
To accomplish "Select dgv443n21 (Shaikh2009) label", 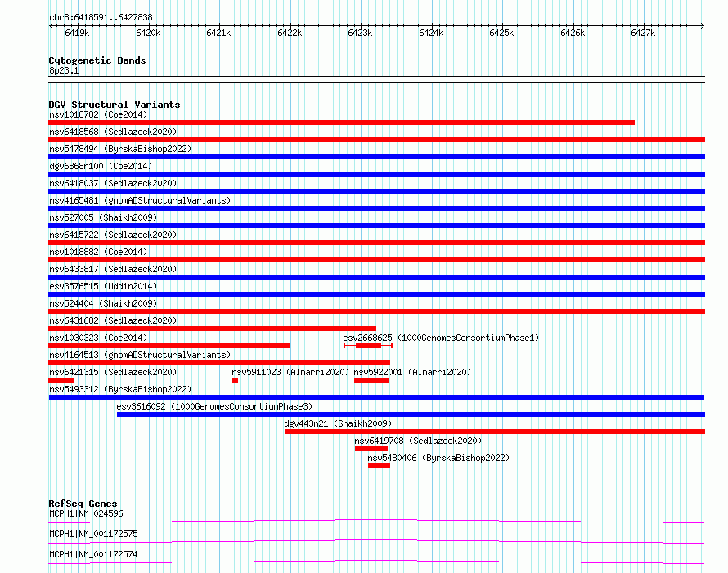I will 338,423.
